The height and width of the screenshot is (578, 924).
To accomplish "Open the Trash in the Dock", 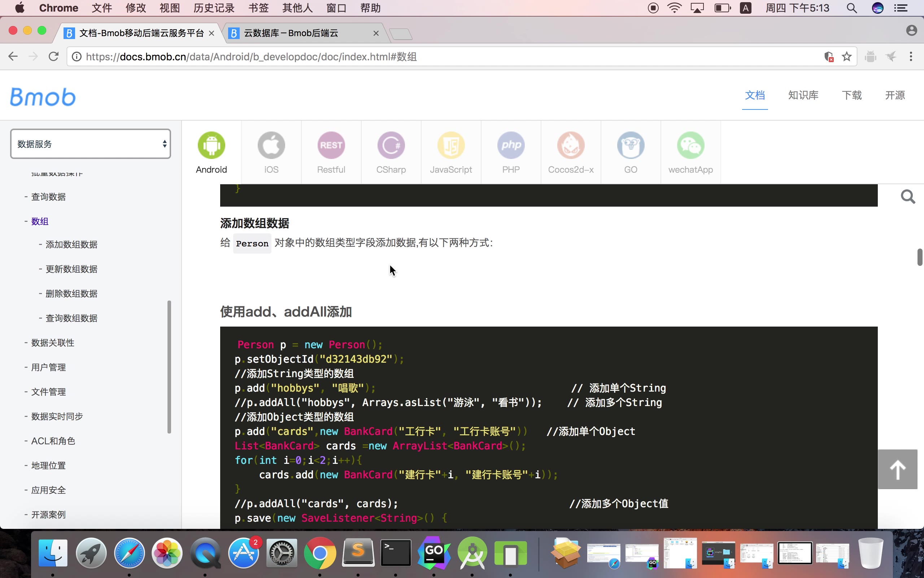I will click(x=871, y=553).
